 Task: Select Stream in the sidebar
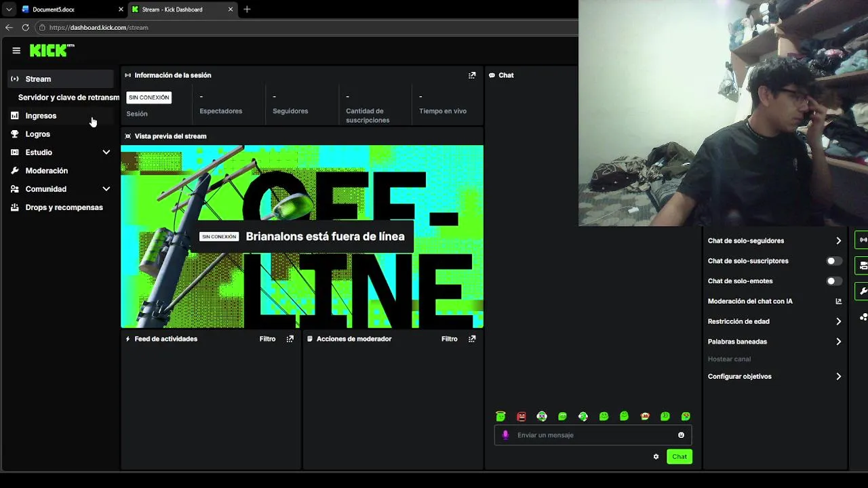[60, 79]
